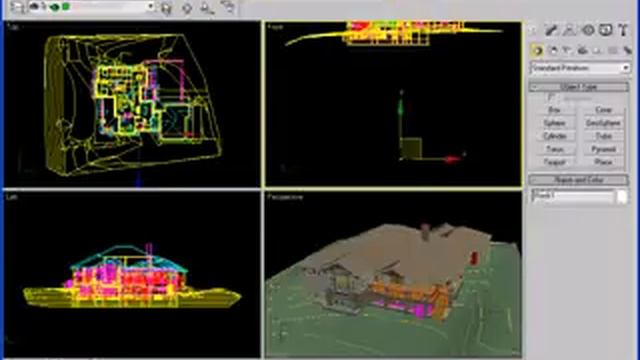Viewport: 640px width, 360px height.
Task: Switch to the Display command panel tab
Action: pyautogui.click(x=606, y=30)
